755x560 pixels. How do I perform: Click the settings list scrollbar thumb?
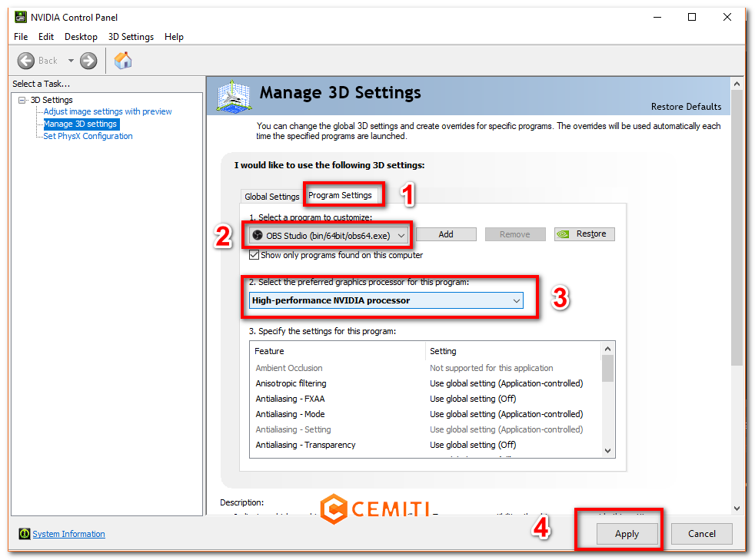[607, 369]
